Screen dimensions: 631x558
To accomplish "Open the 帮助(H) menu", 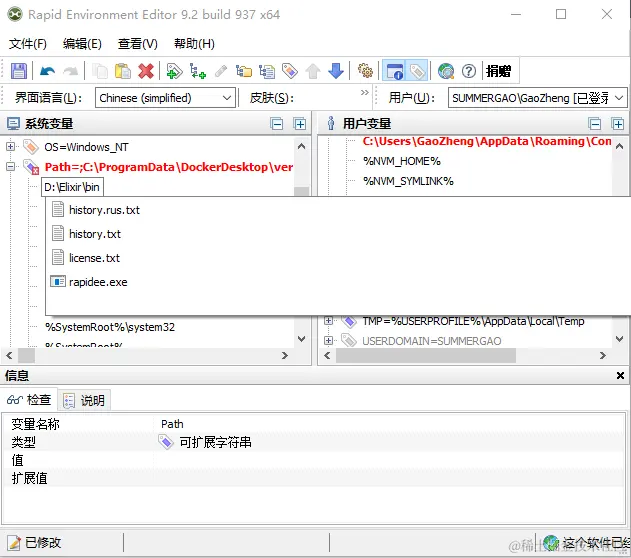I will click(194, 43).
